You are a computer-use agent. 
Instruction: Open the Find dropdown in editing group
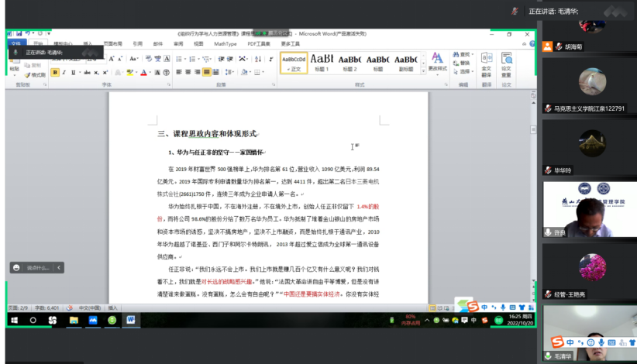point(465,54)
